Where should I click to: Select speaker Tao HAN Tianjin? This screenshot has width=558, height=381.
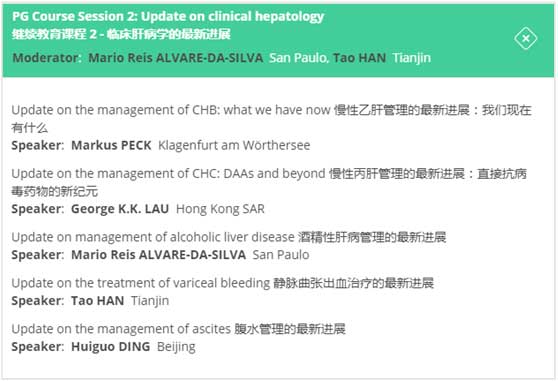[120, 301]
